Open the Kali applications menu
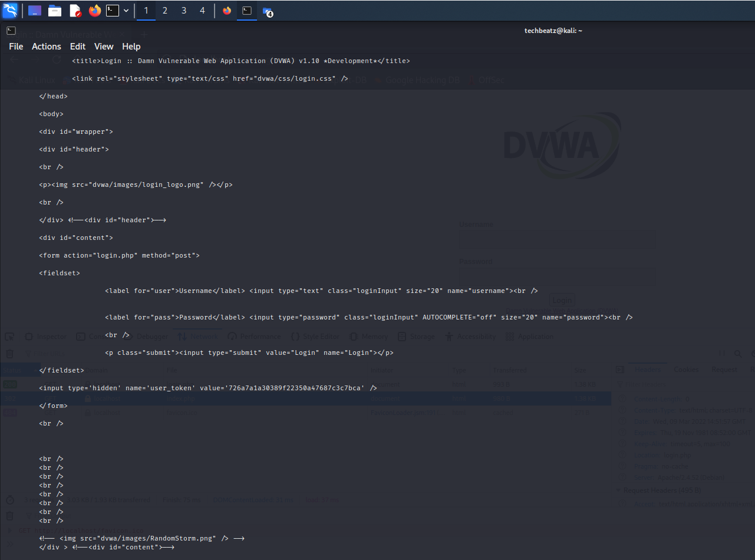This screenshot has width=755, height=560. tap(10, 11)
